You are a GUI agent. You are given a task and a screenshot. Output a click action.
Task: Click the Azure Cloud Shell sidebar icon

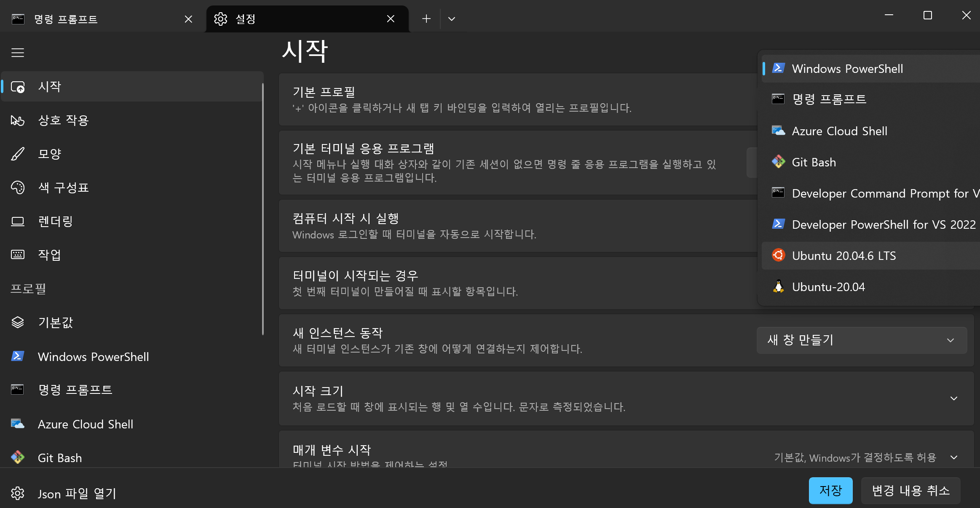[18, 424]
